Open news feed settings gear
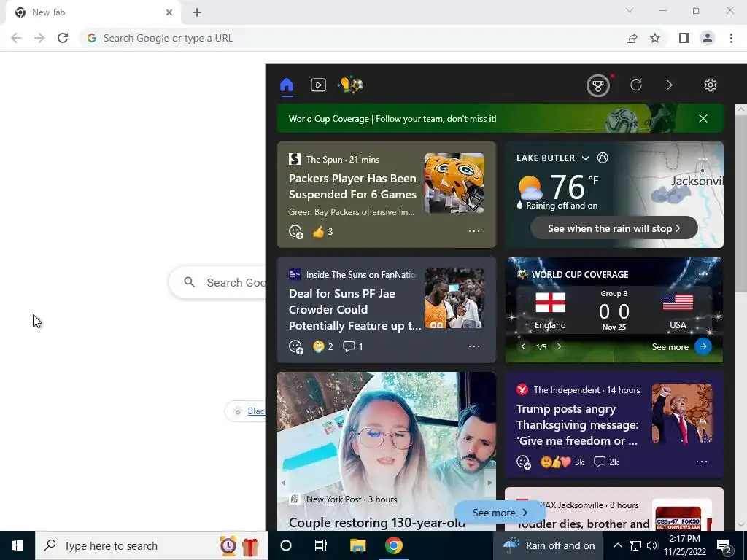The height and width of the screenshot is (560, 747). (x=711, y=85)
